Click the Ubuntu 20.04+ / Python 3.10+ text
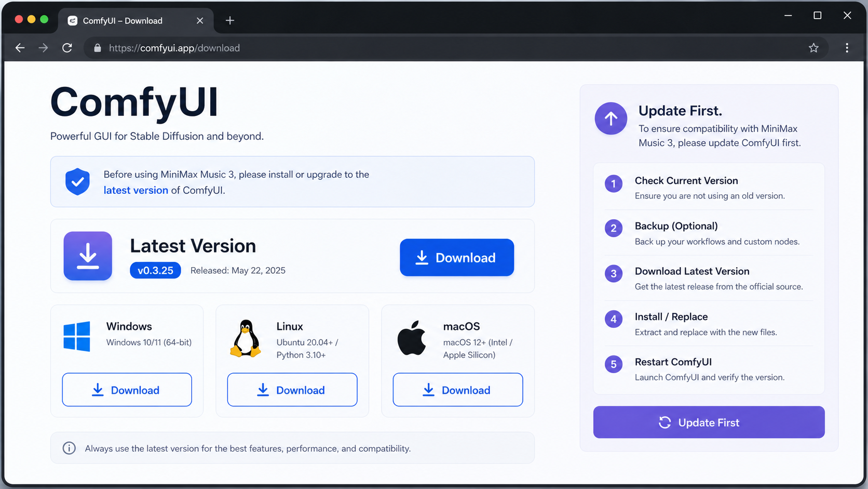 (x=307, y=348)
